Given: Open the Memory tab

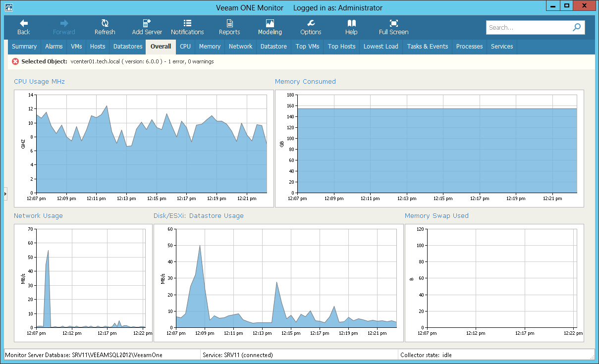Looking at the screenshot, I should pos(210,47).
